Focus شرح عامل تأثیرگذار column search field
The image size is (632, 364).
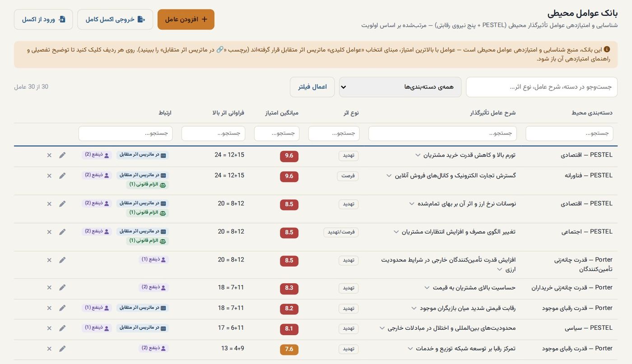click(442, 134)
